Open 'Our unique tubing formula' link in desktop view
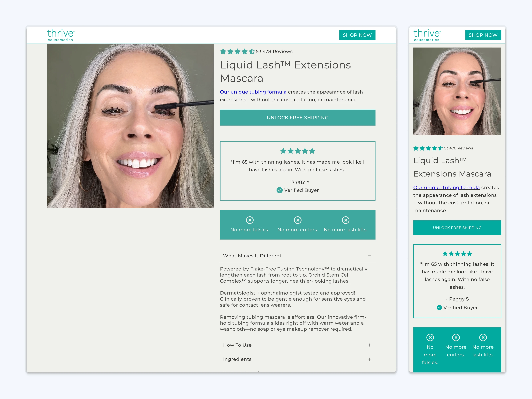Image resolution: width=532 pixels, height=399 pixels. pyautogui.click(x=253, y=92)
